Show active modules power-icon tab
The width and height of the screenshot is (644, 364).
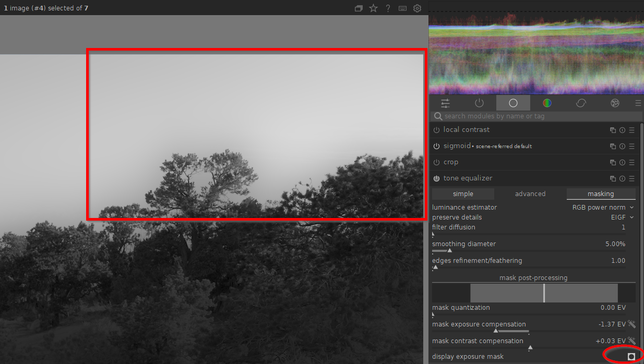pyautogui.click(x=479, y=103)
